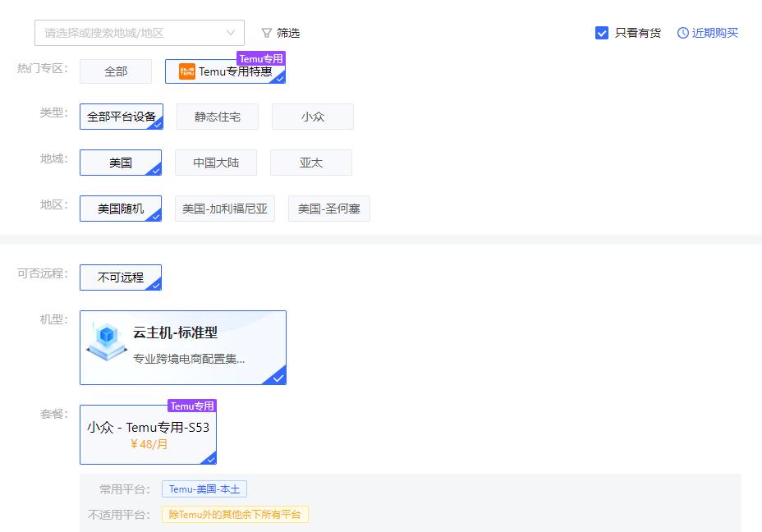Viewport: 762px width, 532px height.
Task: Select 中国大陆 as the region
Action: 216,163
